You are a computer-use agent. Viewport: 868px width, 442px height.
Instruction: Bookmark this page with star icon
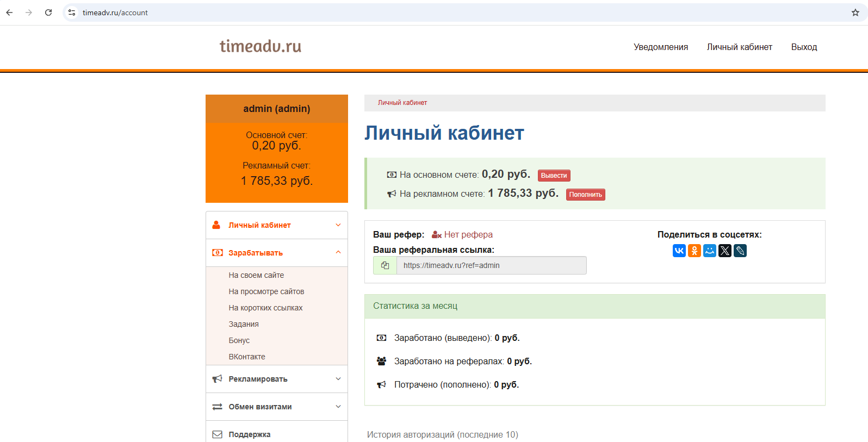[855, 13]
